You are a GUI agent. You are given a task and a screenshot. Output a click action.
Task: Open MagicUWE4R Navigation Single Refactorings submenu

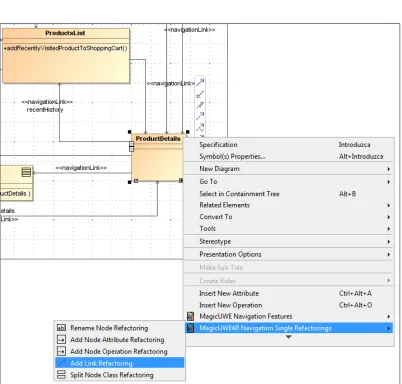point(289,328)
